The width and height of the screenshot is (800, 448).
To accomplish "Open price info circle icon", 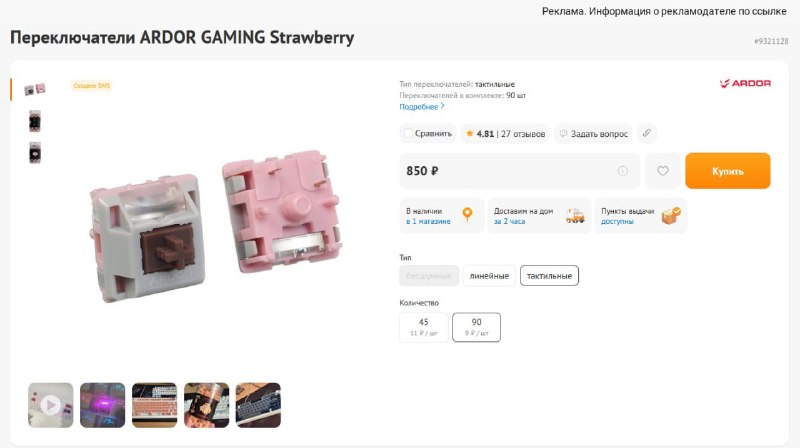I will coord(622,171).
